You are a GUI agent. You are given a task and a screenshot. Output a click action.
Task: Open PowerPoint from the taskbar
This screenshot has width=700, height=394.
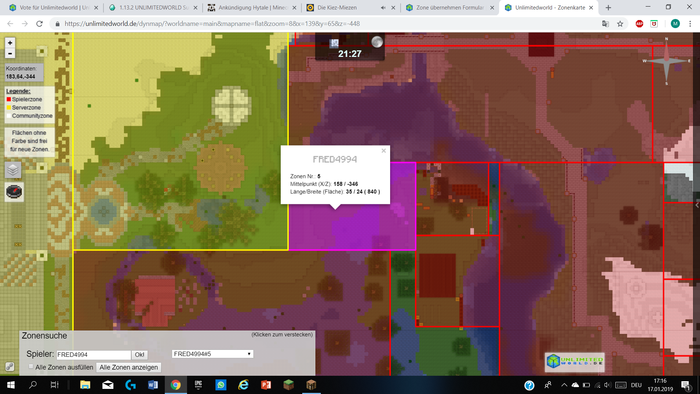(x=266, y=385)
